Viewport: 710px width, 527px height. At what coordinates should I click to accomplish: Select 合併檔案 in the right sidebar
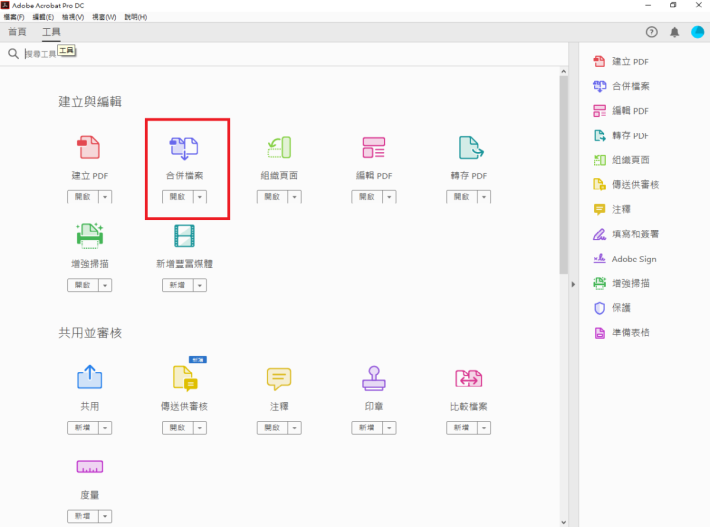tap(621, 86)
